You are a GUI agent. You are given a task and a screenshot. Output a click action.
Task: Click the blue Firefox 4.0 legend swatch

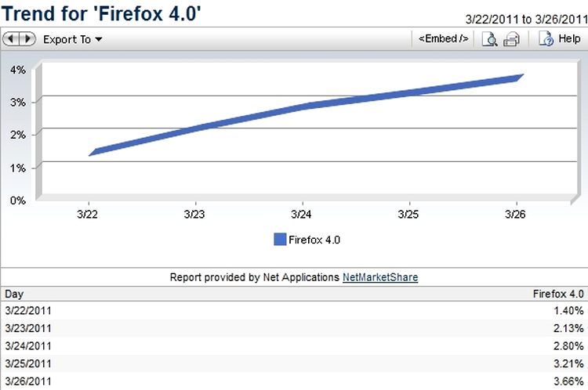(280, 240)
